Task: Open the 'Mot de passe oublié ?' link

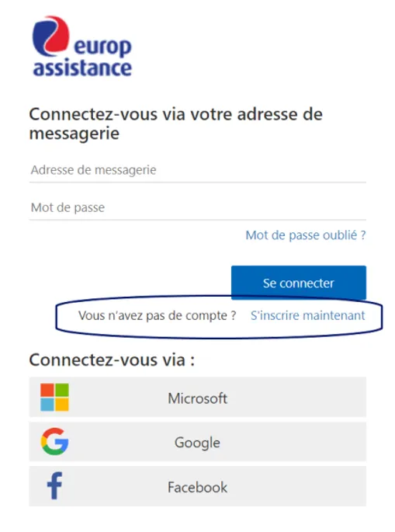Action: (306, 235)
